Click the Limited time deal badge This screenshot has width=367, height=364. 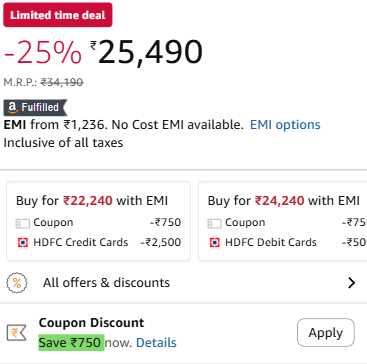point(58,15)
